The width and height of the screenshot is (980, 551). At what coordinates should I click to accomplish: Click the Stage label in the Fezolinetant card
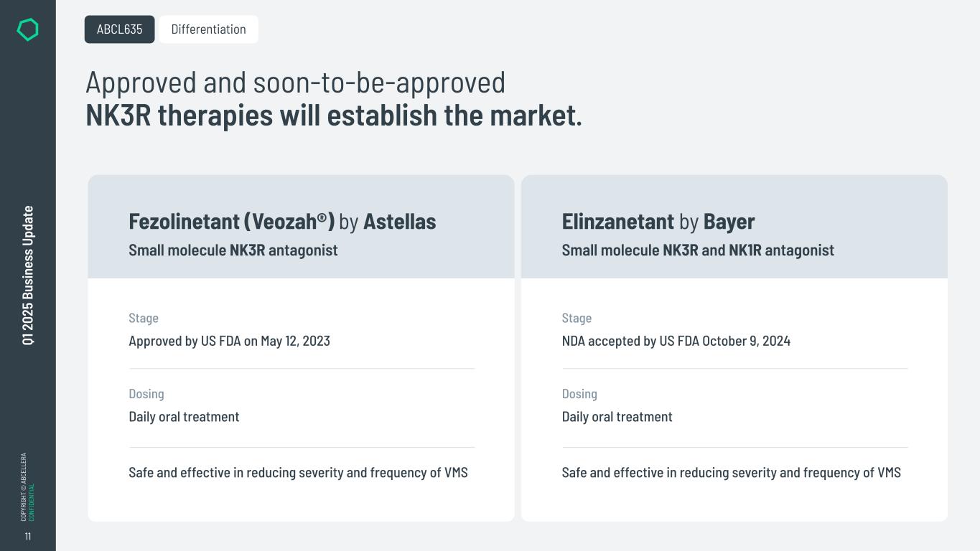pos(144,318)
